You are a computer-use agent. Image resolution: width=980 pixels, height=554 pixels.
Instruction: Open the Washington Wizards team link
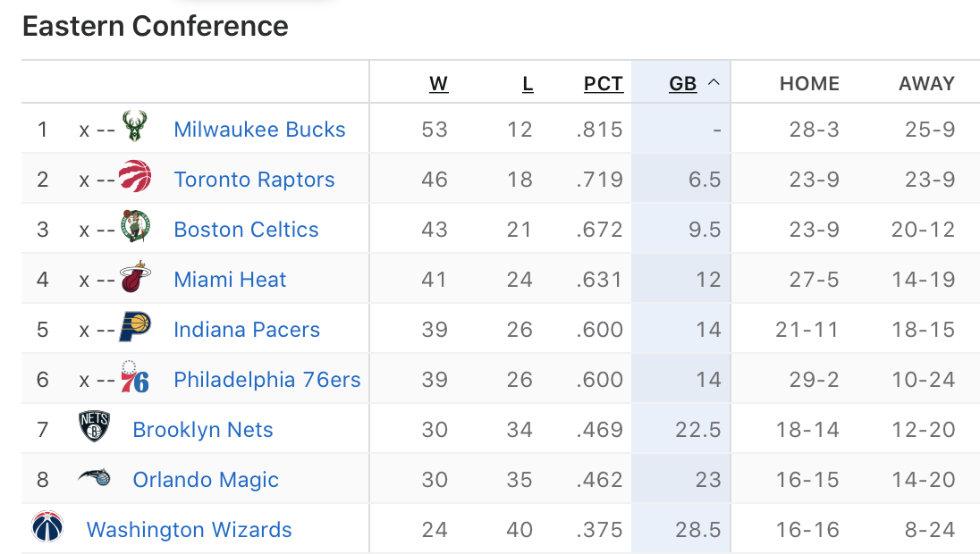coord(189,530)
